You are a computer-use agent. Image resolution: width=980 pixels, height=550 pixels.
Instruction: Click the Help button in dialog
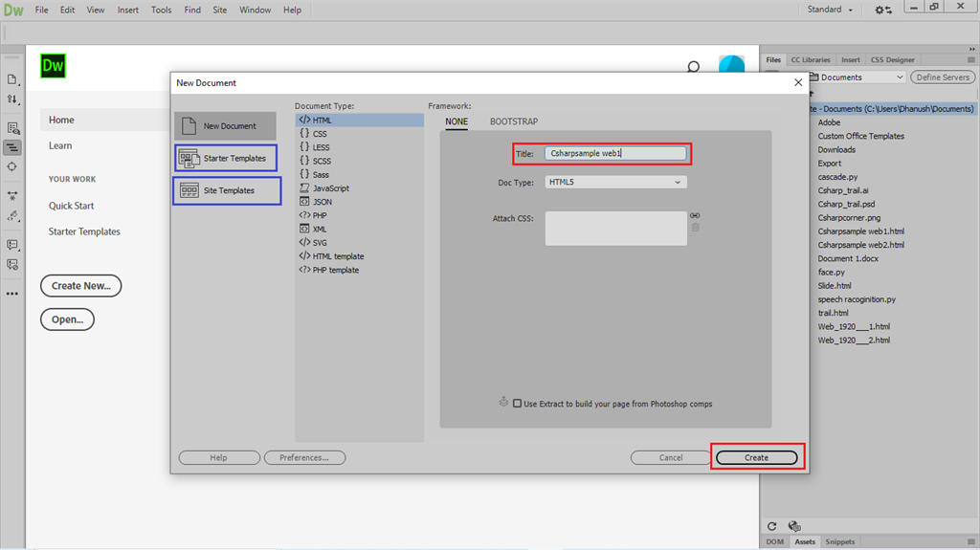click(x=219, y=457)
